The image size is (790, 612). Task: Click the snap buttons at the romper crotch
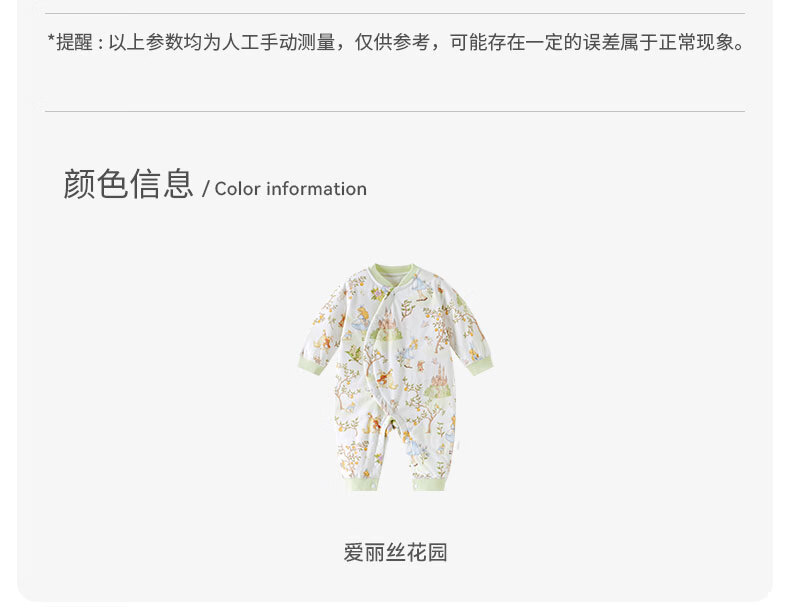pyautogui.click(x=389, y=424)
